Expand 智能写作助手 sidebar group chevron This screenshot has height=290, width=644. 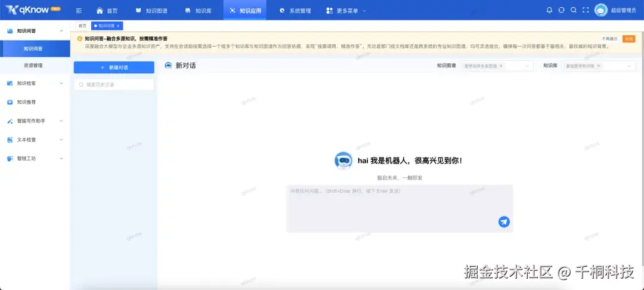click(x=61, y=121)
